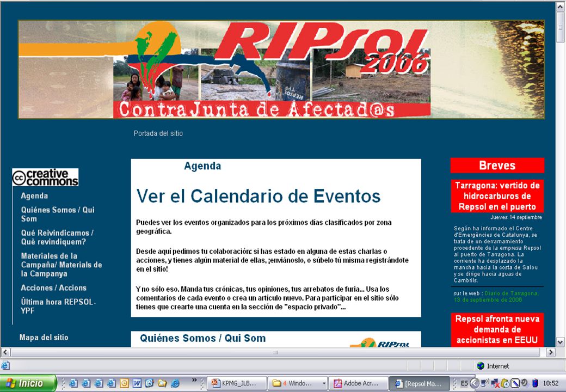Click the vertical scrollbar down arrow

point(560,342)
